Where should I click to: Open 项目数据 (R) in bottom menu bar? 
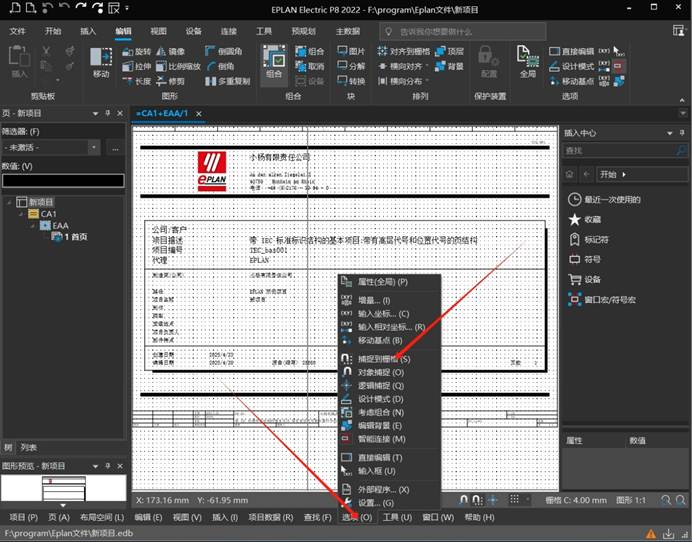pyautogui.click(x=271, y=517)
